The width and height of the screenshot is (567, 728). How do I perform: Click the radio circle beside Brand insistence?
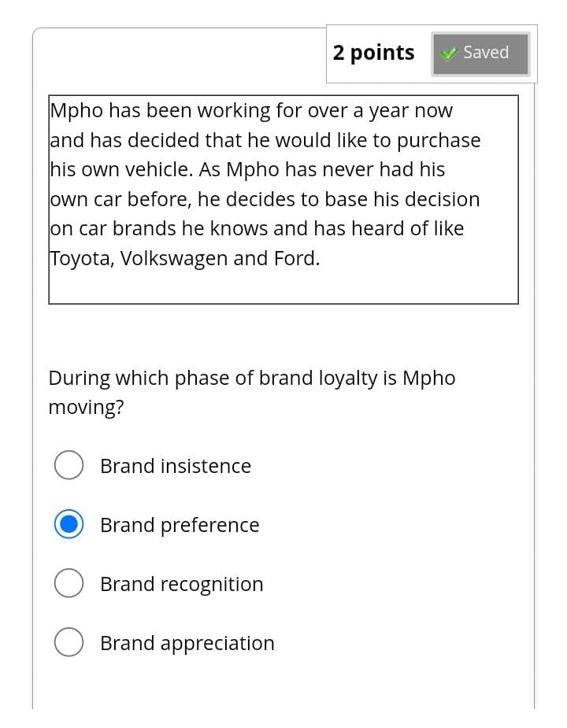click(69, 464)
